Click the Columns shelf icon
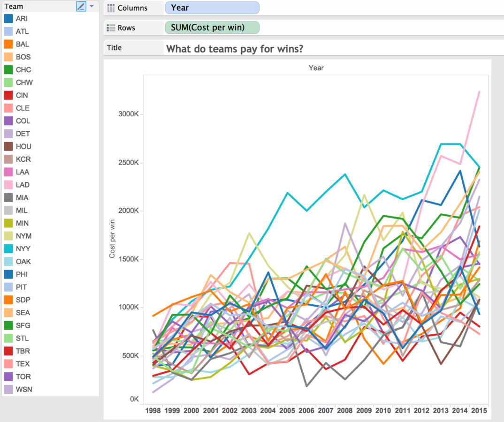Image resolution: width=504 pixels, height=422 pixels. coord(111,8)
